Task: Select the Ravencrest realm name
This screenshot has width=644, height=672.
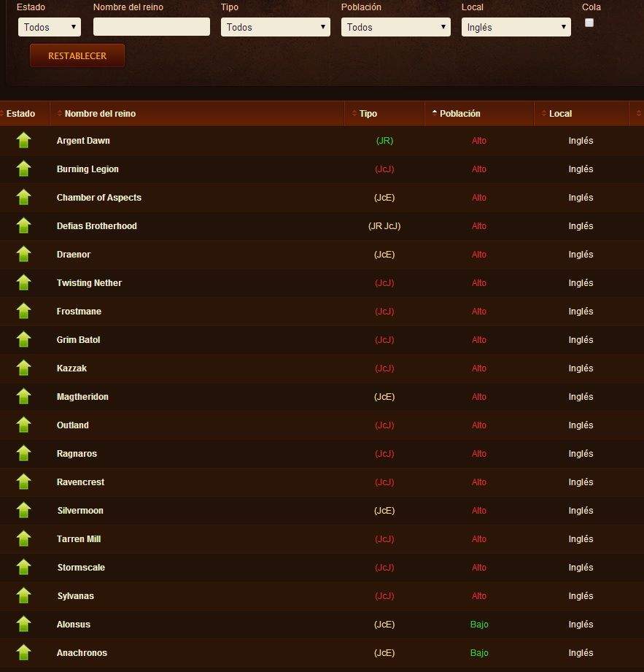Action: 80,482
